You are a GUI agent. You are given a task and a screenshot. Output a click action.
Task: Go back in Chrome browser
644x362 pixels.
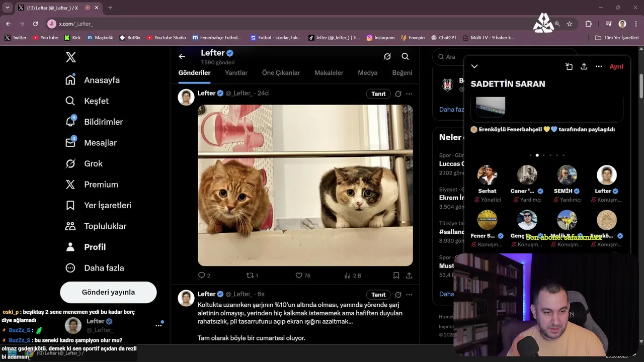8,24
